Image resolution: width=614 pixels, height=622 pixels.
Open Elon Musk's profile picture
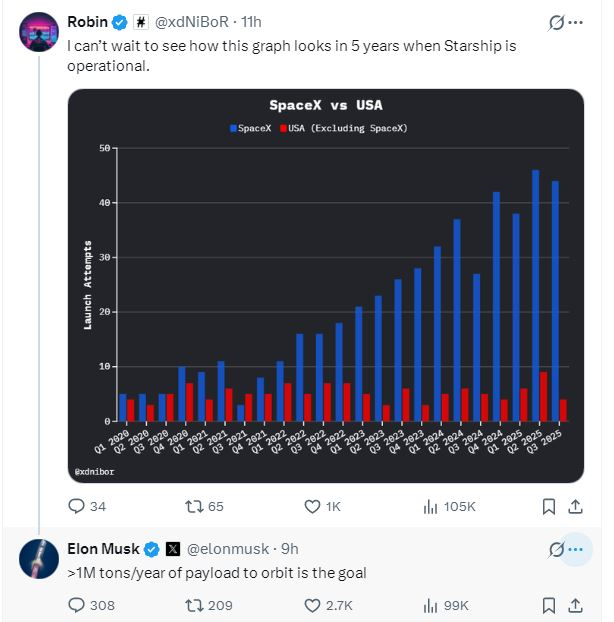(x=38, y=559)
